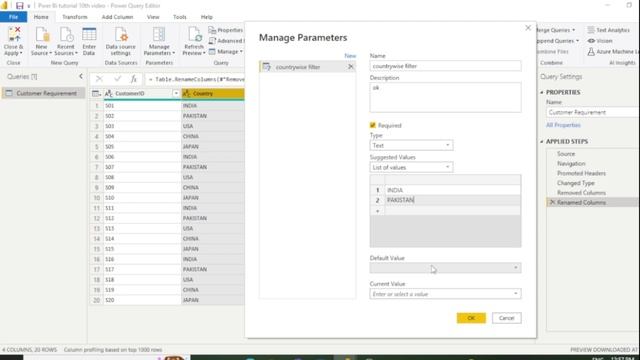Switch to the Home tab
The image size is (640, 360).
point(41,17)
